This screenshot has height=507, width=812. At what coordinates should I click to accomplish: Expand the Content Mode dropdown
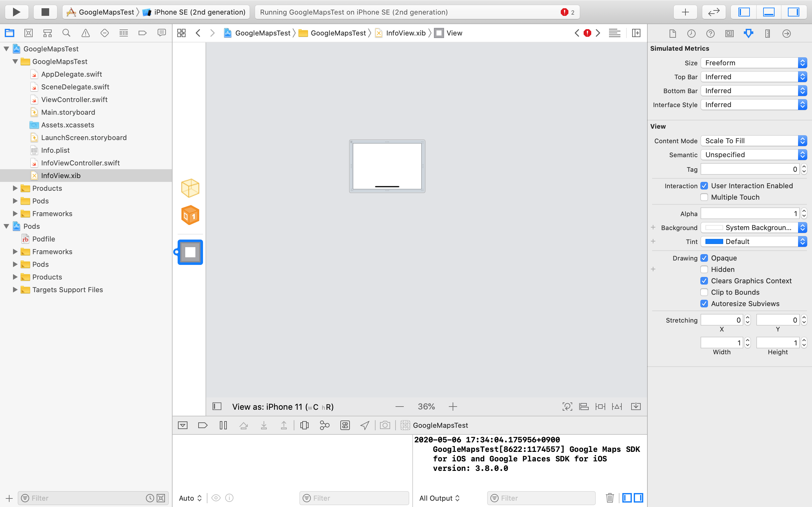803,141
